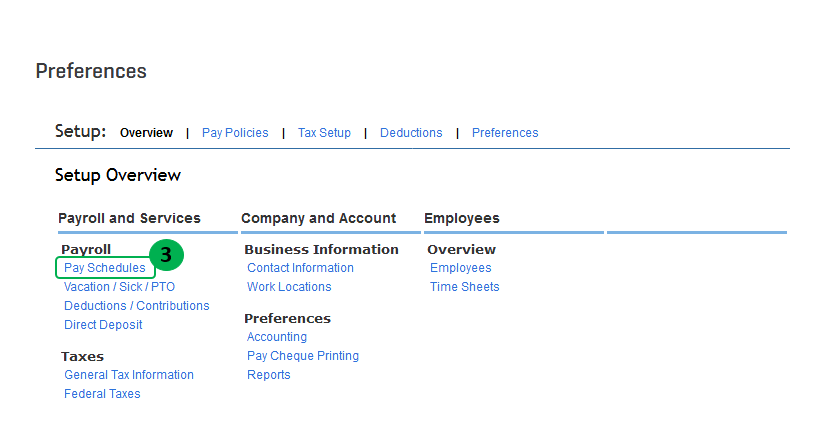
Task: Switch to the Pay Policies tab
Action: [235, 133]
